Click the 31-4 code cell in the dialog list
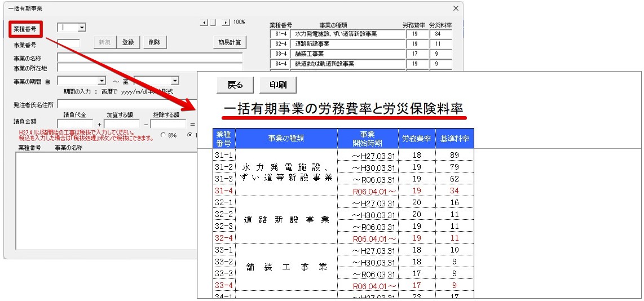 (280, 34)
